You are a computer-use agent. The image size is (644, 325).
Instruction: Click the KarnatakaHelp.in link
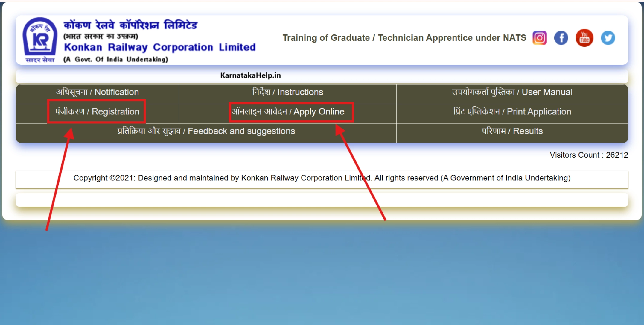(250, 75)
